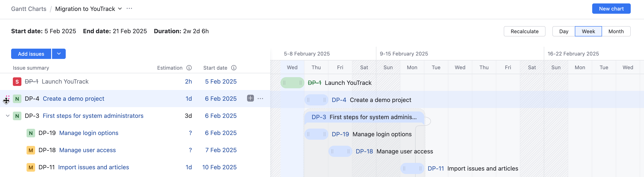Open the Migration to YouTrack chart dropdown
Image resolution: width=644 pixels, height=177 pixels.
(120, 9)
